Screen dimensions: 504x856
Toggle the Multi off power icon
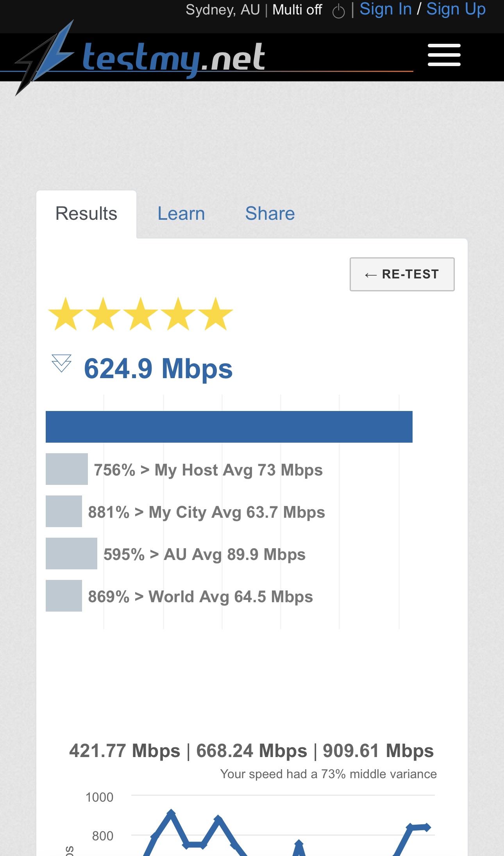pos(338,11)
